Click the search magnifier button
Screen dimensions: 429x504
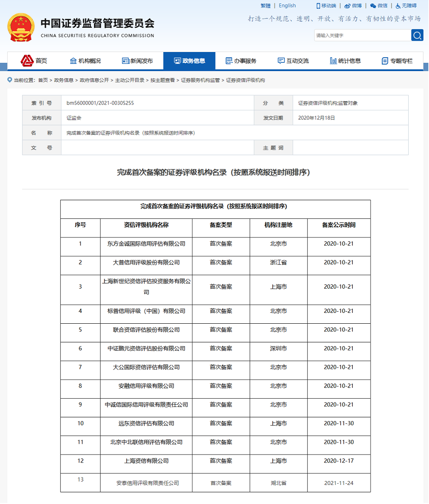(417, 35)
